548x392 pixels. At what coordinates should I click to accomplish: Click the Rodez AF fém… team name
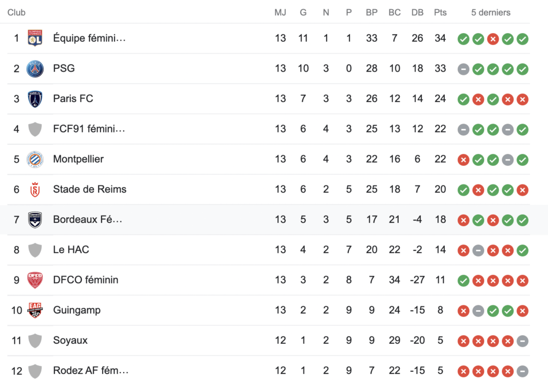[91, 370]
